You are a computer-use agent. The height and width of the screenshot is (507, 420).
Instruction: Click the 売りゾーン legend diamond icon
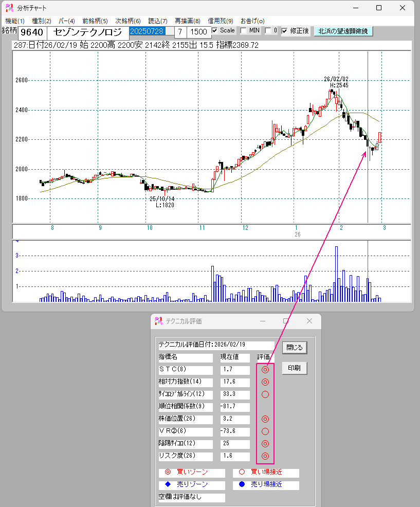[168, 484]
